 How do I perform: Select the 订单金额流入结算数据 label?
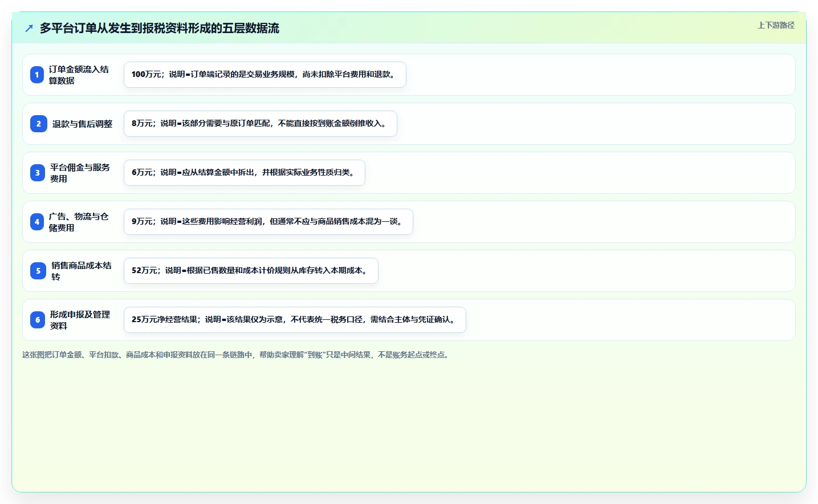(x=79, y=75)
